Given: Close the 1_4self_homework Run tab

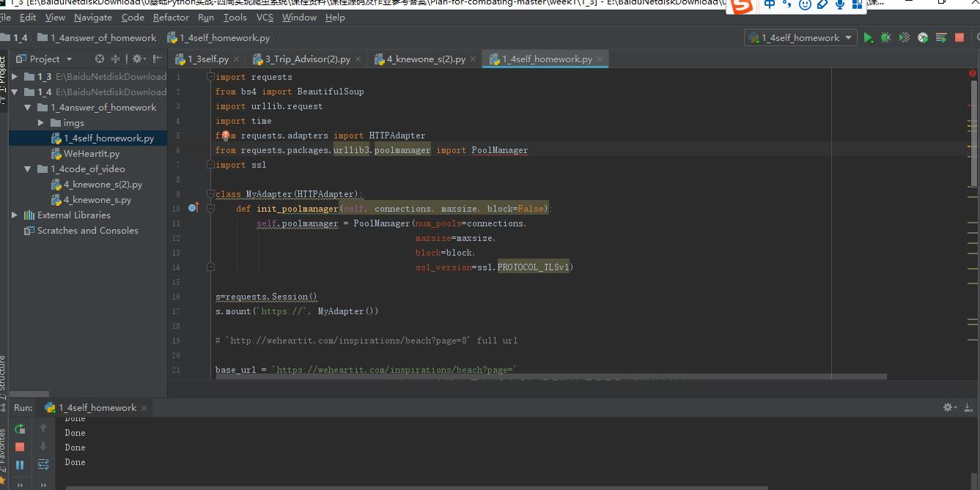Looking at the screenshot, I should pyautogui.click(x=144, y=408).
